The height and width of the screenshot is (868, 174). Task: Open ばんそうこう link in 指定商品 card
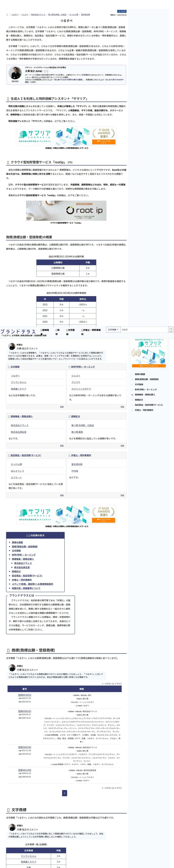(18, 471)
